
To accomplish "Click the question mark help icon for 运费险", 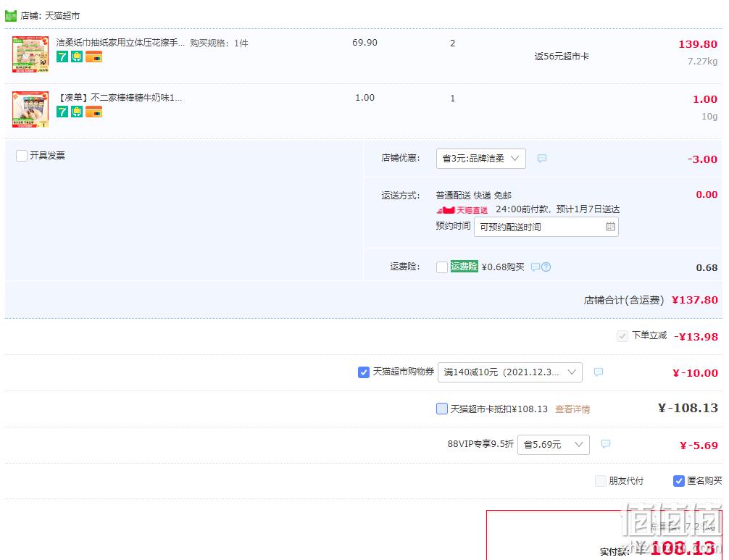I will click(x=546, y=267).
